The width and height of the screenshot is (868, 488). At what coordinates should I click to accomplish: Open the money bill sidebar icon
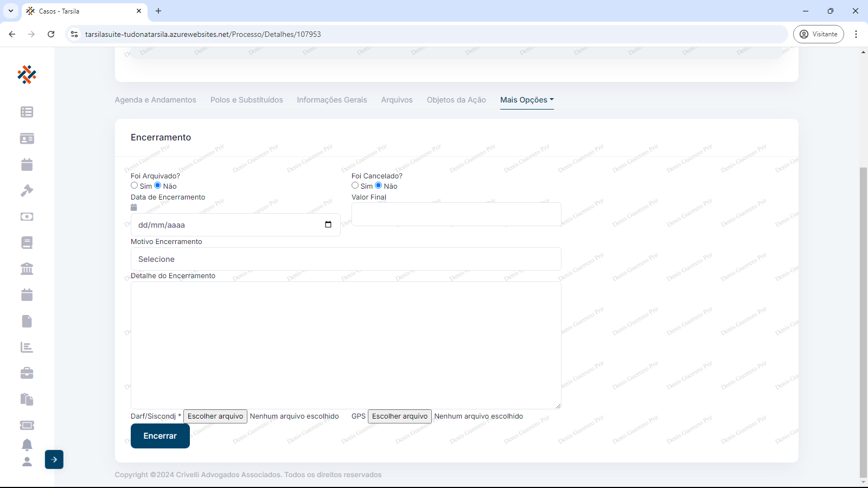[x=27, y=216]
